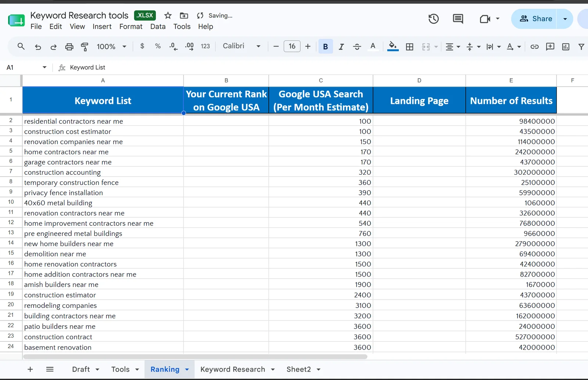Expand the Share options arrow
This screenshot has height=380, width=588.
pyautogui.click(x=565, y=19)
